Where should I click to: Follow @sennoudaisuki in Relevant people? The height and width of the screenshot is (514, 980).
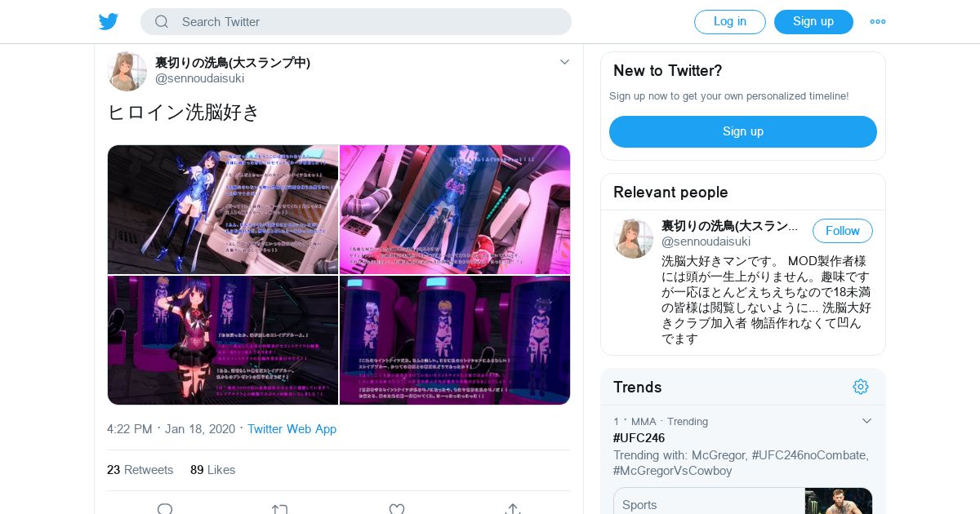click(843, 231)
